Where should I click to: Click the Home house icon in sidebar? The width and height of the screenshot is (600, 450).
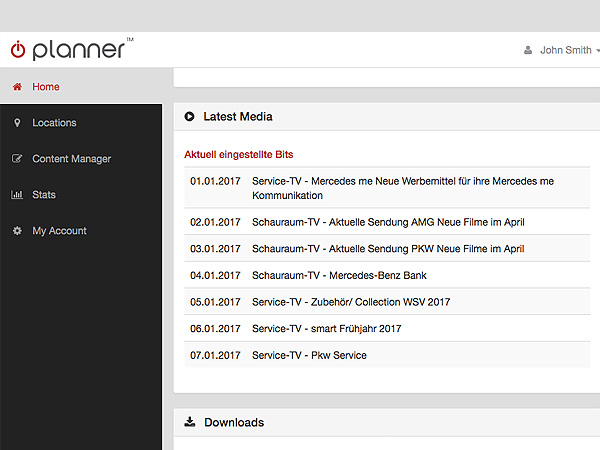click(x=17, y=86)
